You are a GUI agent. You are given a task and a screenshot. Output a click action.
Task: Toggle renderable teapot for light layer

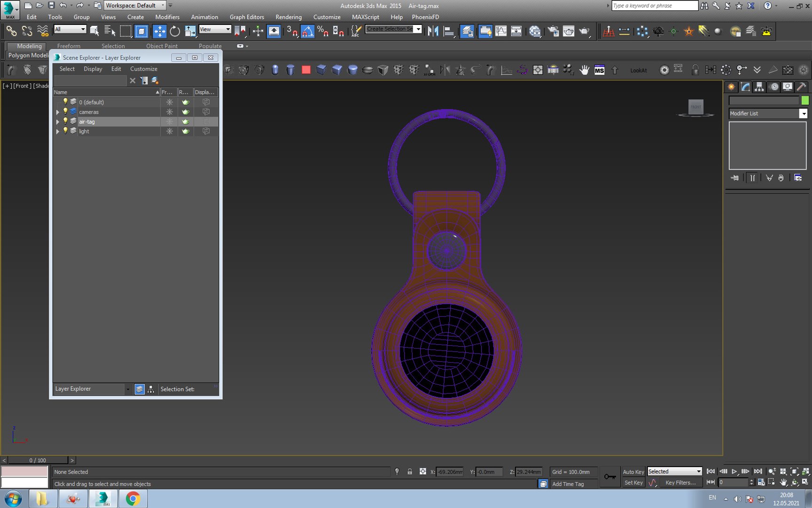pos(186,131)
